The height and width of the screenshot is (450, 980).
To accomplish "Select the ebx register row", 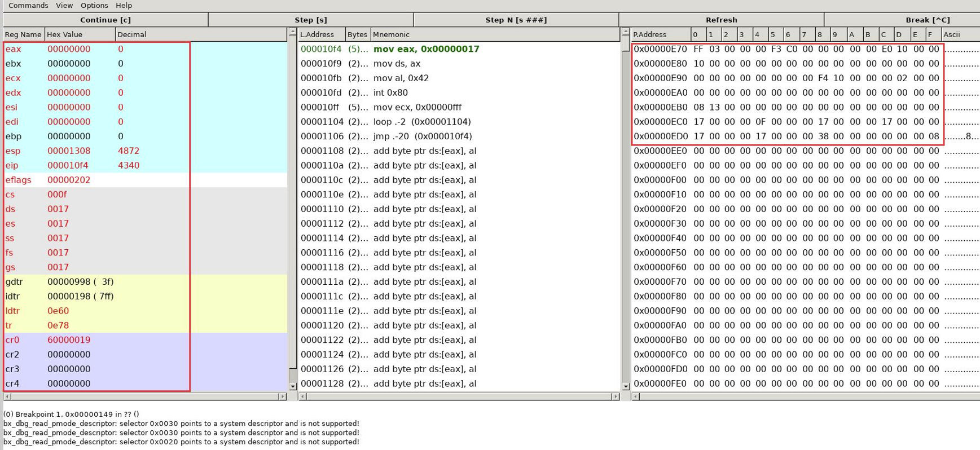I will 146,64.
